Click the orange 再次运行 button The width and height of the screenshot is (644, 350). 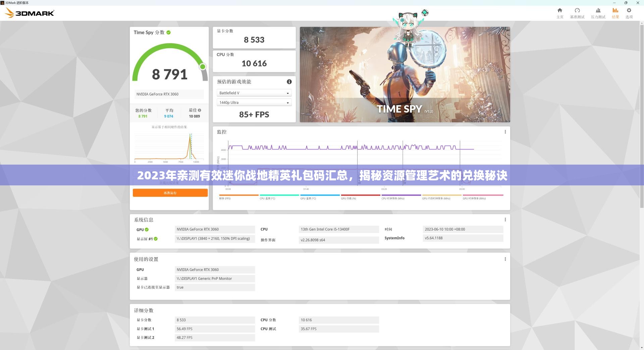[x=170, y=192]
